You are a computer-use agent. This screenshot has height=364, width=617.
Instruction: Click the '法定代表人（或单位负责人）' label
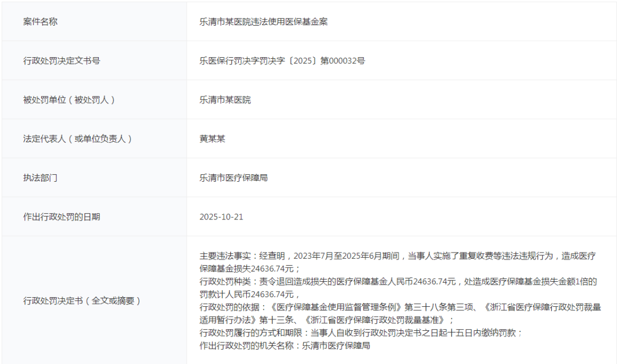pyautogui.click(x=78, y=139)
